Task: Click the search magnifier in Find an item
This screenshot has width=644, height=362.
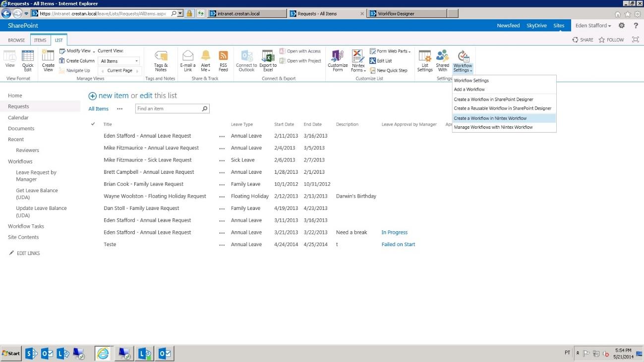Action: coord(204,108)
